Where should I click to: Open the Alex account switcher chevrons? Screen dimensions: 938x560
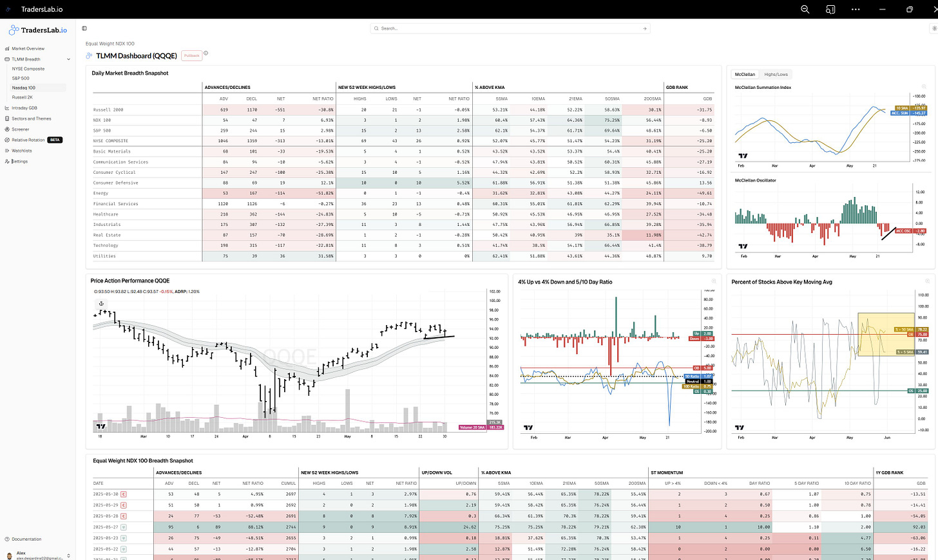pos(68,555)
